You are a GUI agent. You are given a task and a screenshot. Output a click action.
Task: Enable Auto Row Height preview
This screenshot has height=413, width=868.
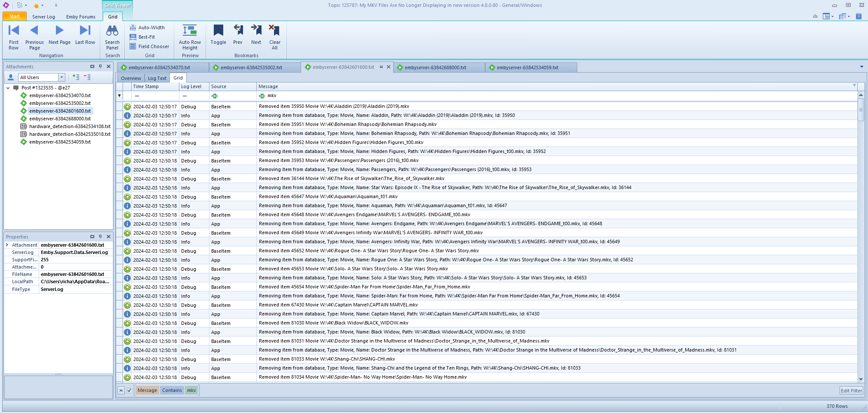[x=190, y=37]
